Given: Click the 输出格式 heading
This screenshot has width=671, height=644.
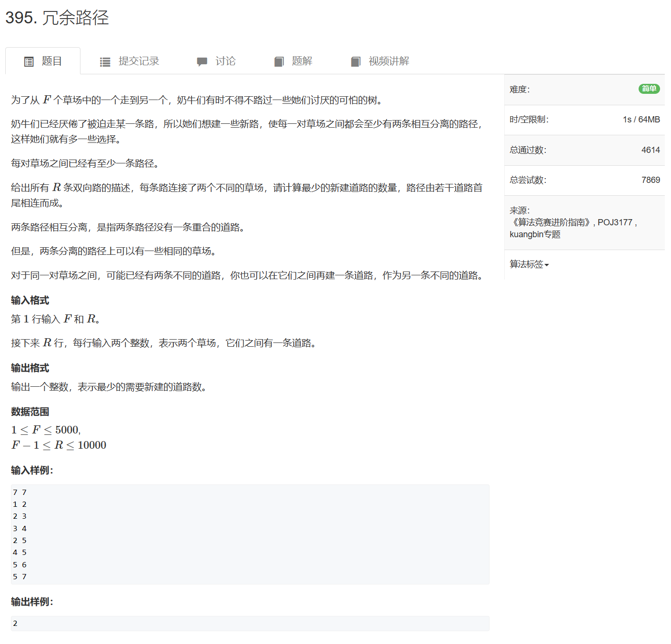Looking at the screenshot, I should point(30,368).
